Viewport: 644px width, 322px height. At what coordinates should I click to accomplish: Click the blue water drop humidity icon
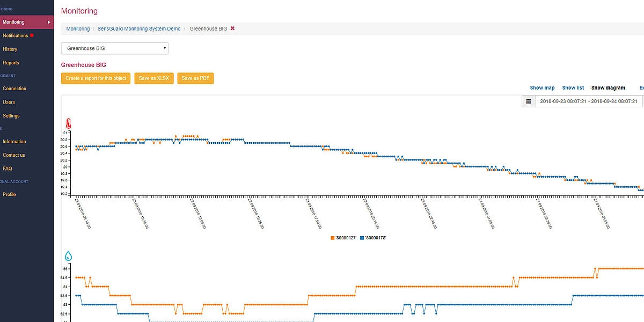pos(68,256)
